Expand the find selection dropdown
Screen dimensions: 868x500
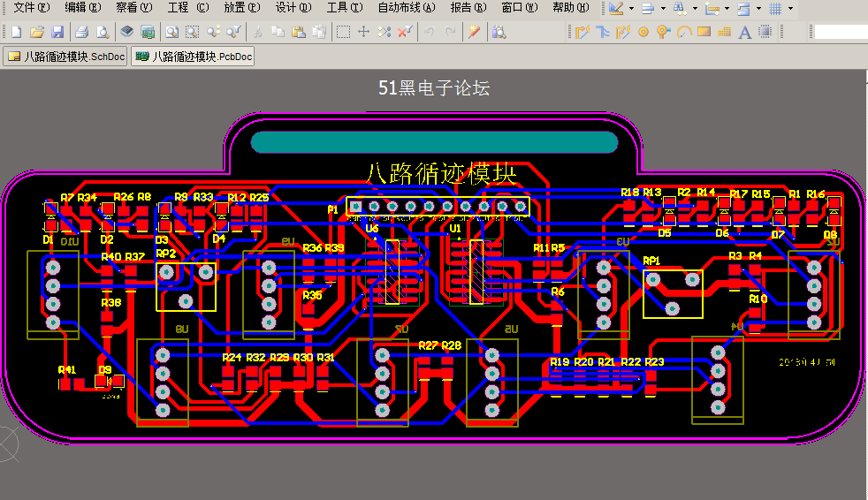[695, 8]
